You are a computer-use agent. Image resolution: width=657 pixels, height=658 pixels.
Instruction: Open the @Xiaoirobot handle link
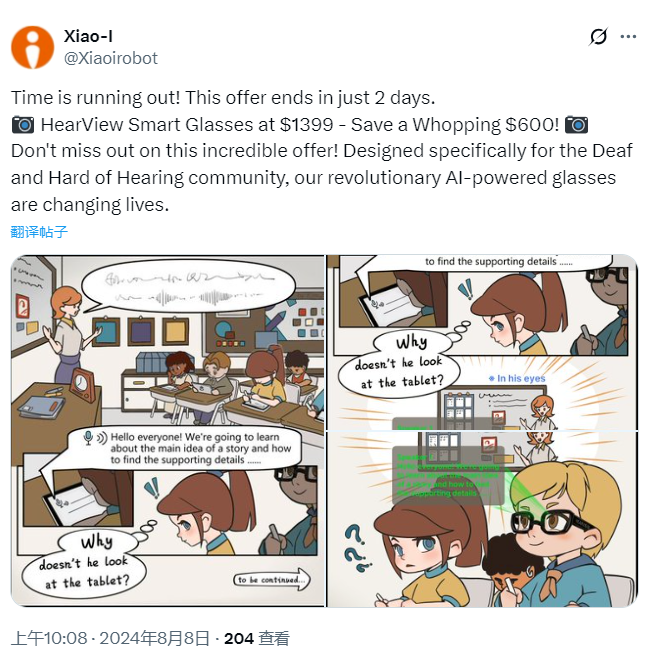point(111,58)
